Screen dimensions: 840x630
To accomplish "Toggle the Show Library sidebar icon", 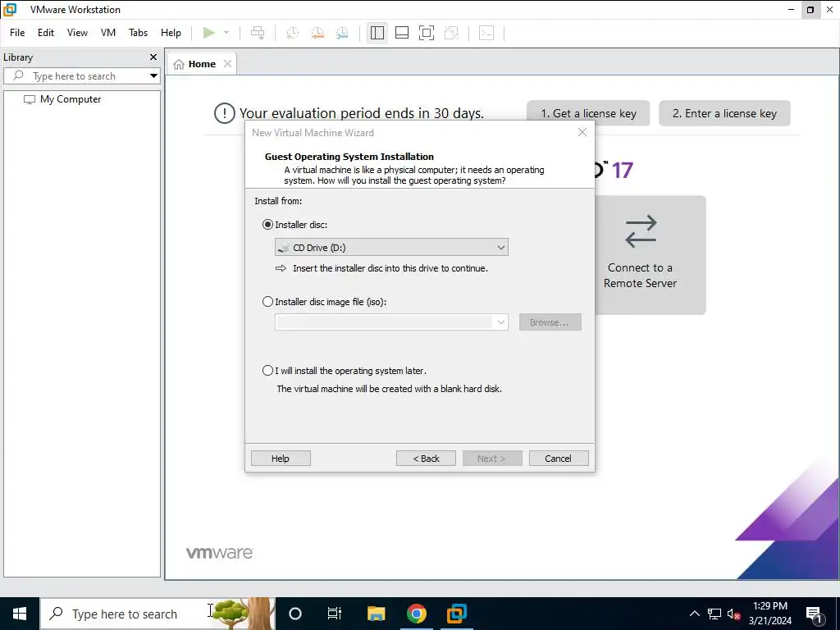I will pos(377,33).
